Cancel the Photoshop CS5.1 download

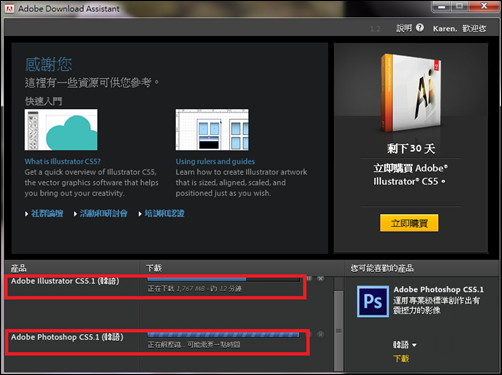[x=320, y=334]
